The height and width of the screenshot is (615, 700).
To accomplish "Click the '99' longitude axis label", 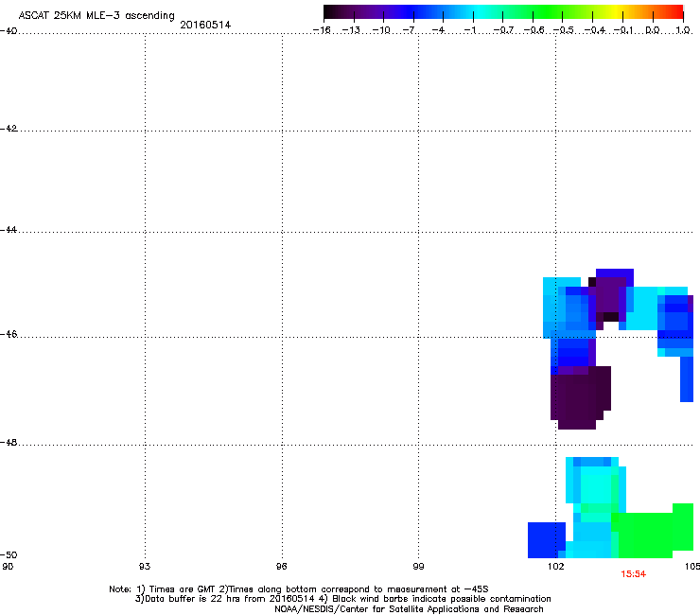I will [418, 567].
